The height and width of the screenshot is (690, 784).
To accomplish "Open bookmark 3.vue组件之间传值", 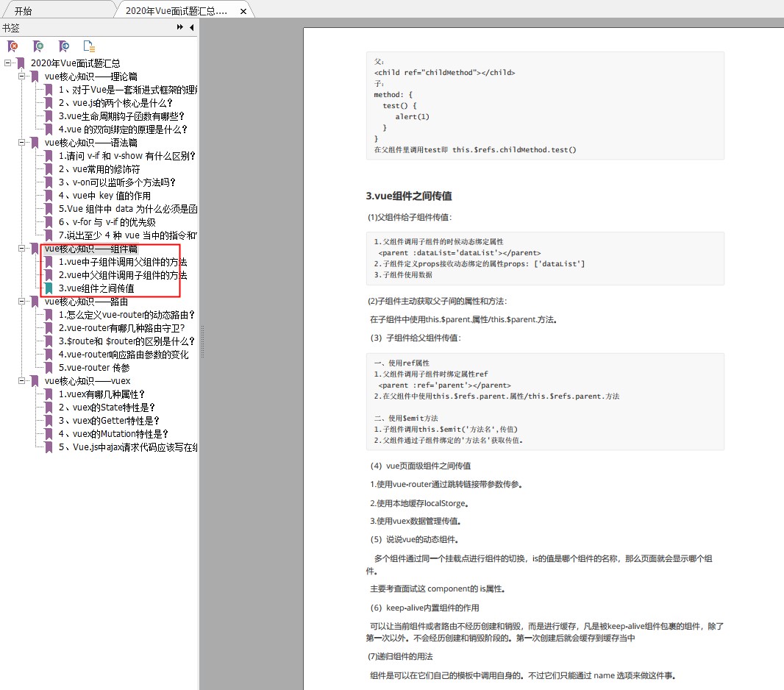I will 96,288.
